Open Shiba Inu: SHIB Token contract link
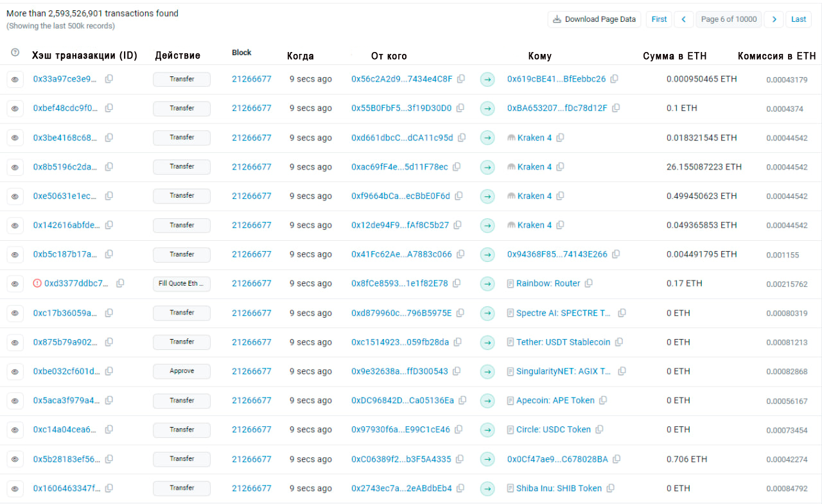This screenshot has height=504, width=822. (559, 488)
